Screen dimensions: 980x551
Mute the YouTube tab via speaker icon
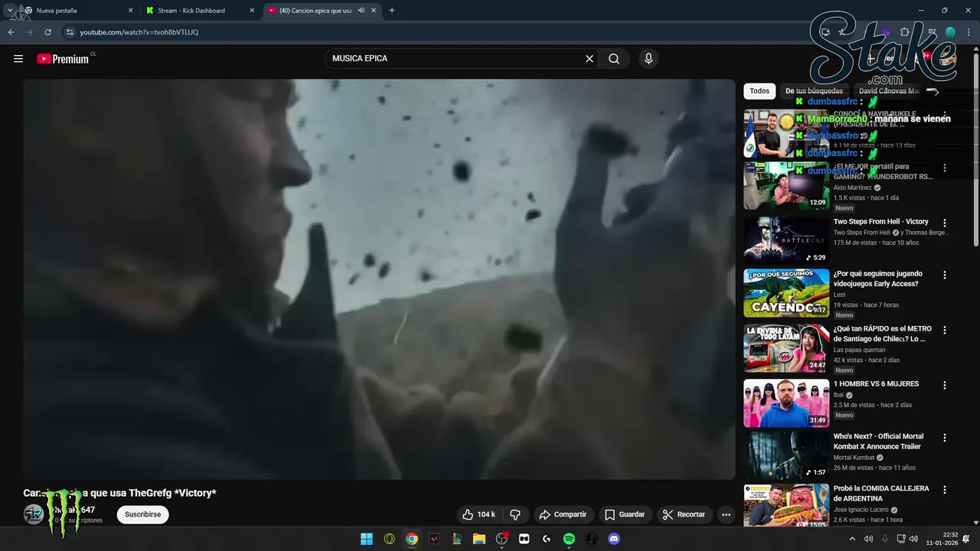click(x=361, y=11)
